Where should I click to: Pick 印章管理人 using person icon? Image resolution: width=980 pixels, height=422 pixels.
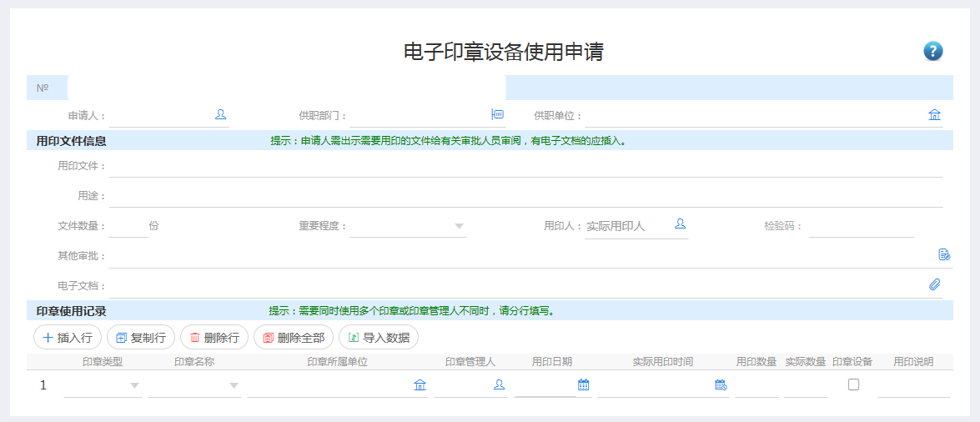499,384
